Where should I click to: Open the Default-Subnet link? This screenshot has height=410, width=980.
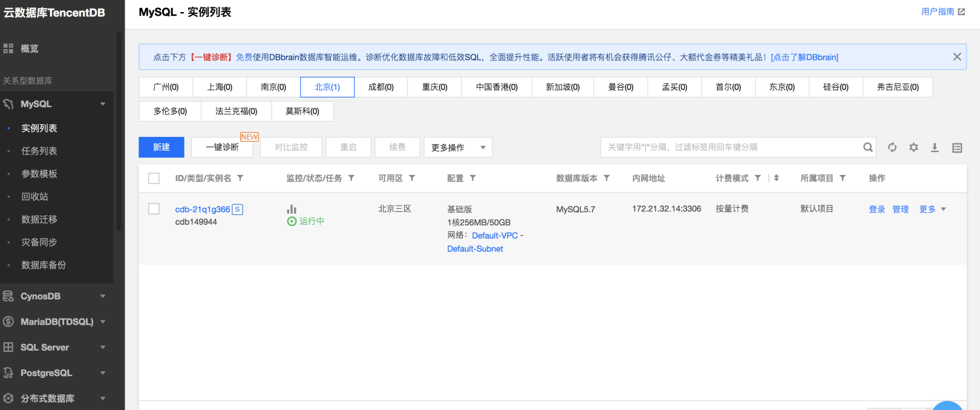[475, 249]
